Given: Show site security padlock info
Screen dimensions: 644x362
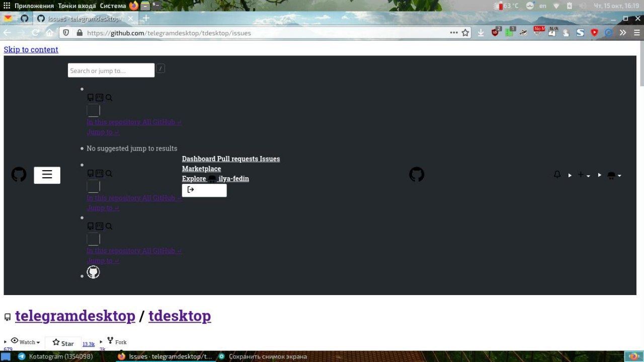Looking at the screenshot, I should pos(79,33).
